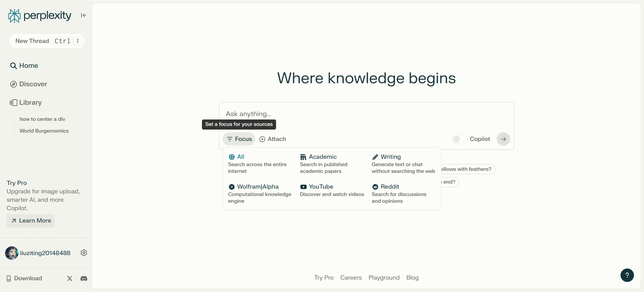This screenshot has width=644, height=292.
Task: Open the Blog footer link
Action: 412,278
